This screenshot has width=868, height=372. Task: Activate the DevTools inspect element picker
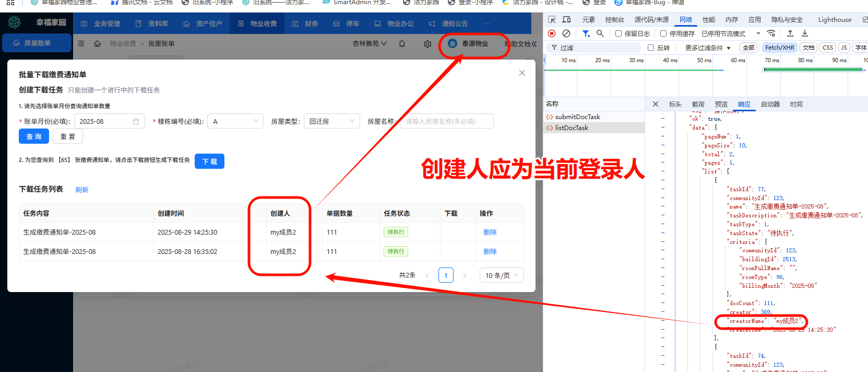pyautogui.click(x=552, y=20)
